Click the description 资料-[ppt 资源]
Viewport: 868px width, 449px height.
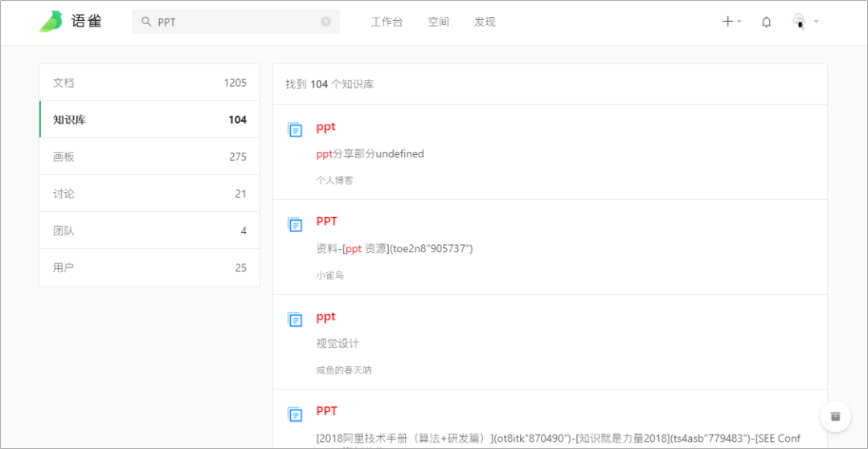(394, 249)
